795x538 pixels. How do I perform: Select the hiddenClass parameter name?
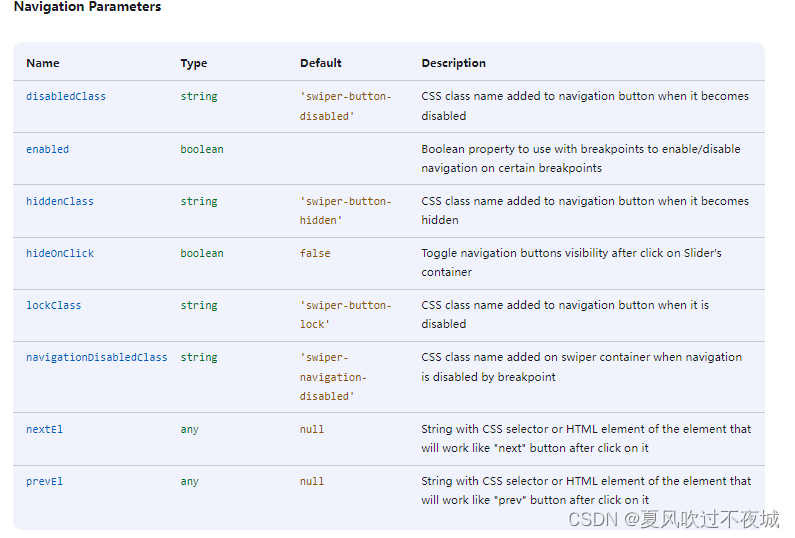(60, 201)
